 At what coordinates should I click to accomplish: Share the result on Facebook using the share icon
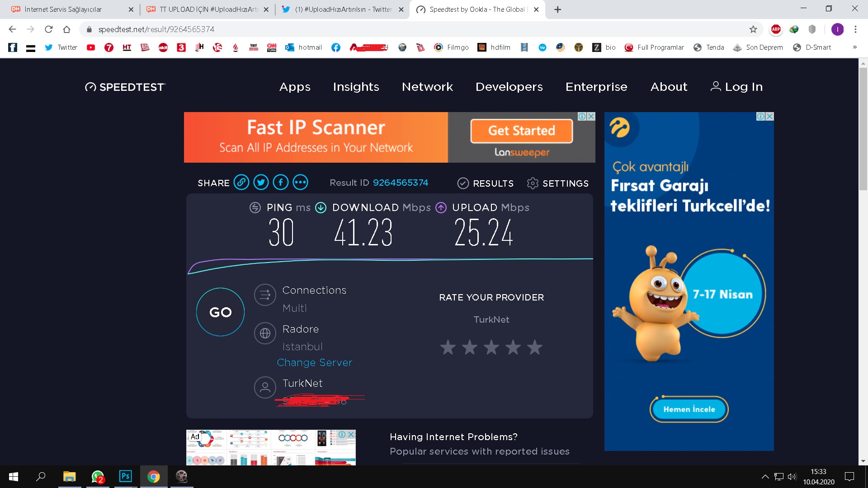[x=281, y=183]
